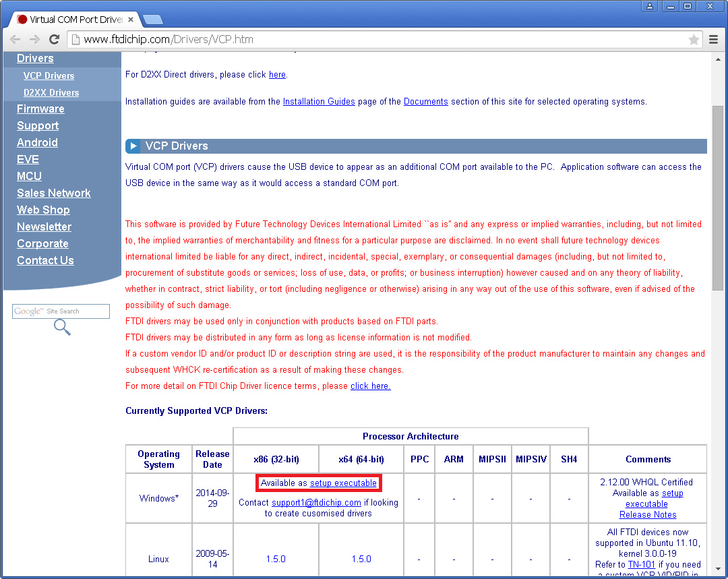Click the 'SH4' column header

click(x=569, y=459)
